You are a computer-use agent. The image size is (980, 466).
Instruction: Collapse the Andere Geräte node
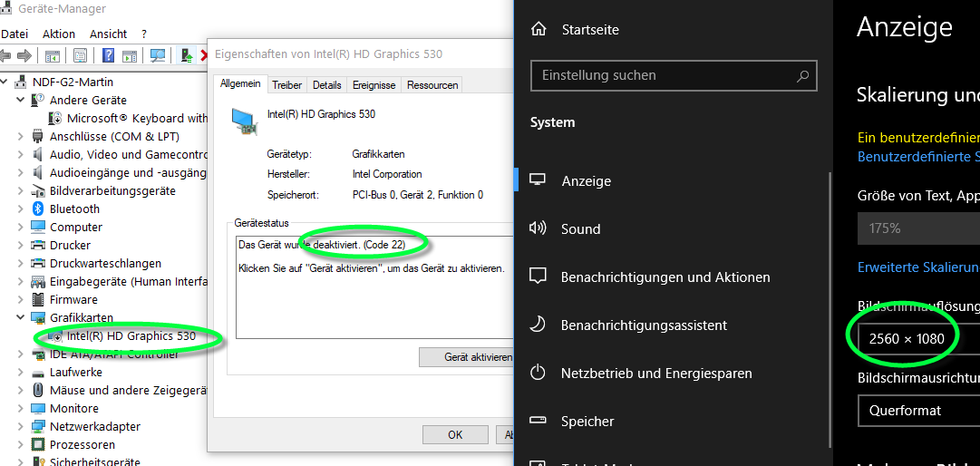click(x=20, y=100)
